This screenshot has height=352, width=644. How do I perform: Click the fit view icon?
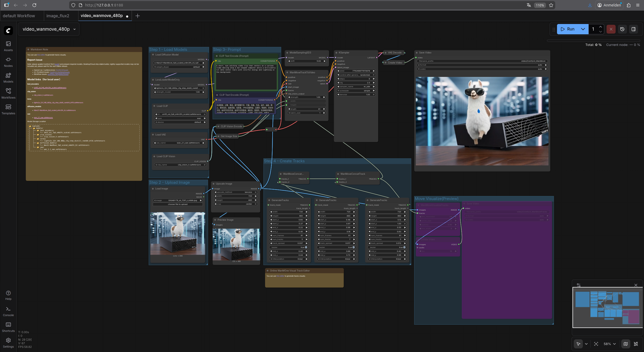coord(596,344)
